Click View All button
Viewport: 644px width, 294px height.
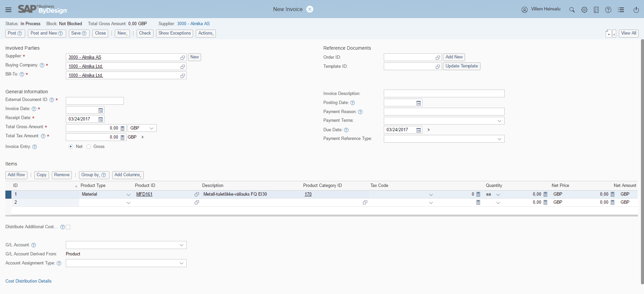pos(629,34)
